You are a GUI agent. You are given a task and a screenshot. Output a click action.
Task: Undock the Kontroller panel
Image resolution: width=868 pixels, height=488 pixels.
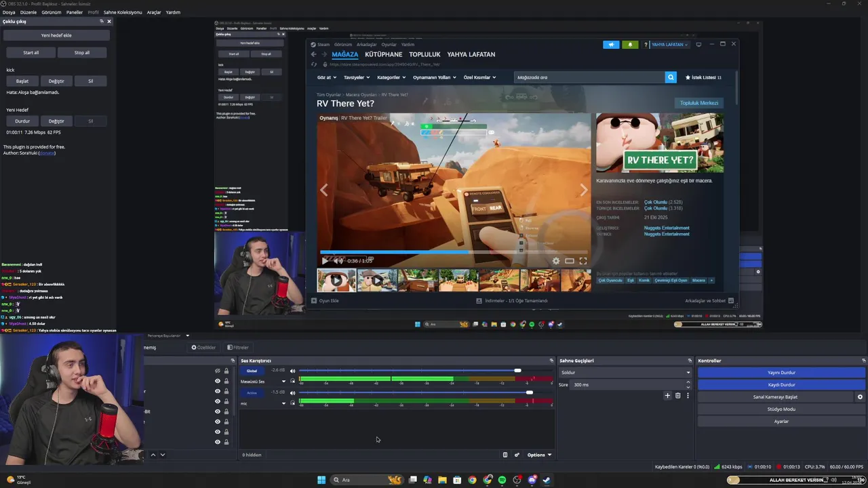tap(863, 361)
